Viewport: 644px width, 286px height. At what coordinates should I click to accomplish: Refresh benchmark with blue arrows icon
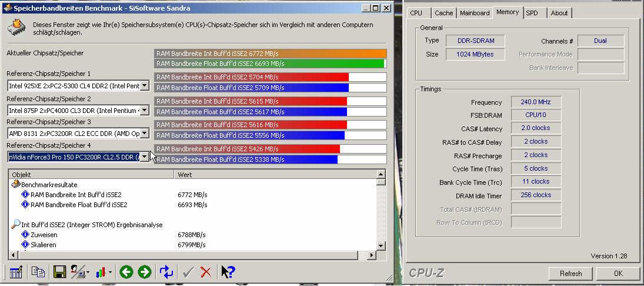pos(166,272)
